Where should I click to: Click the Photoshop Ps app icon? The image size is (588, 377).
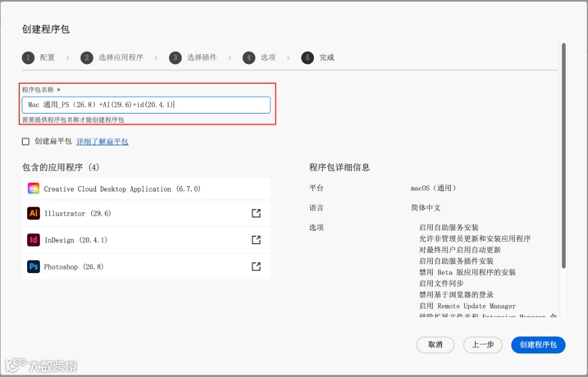[x=33, y=266]
